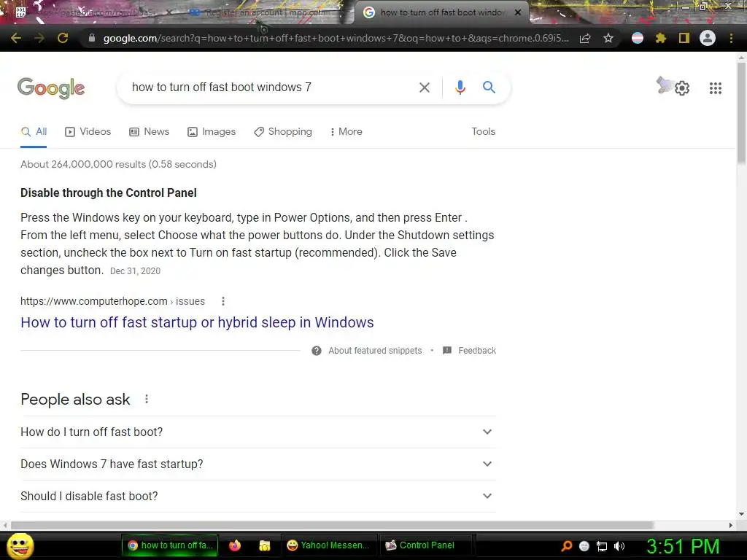The image size is (747, 560).
Task: Go back using browser back arrow
Action: 16,38
